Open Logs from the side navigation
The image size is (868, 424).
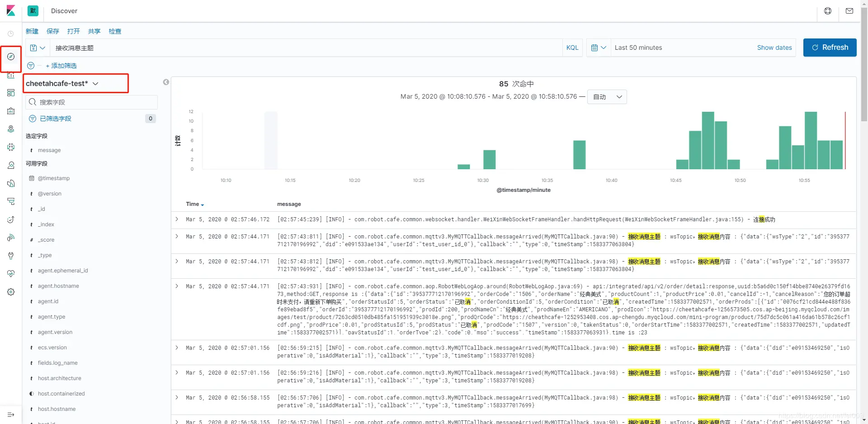(x=11, y=183)
